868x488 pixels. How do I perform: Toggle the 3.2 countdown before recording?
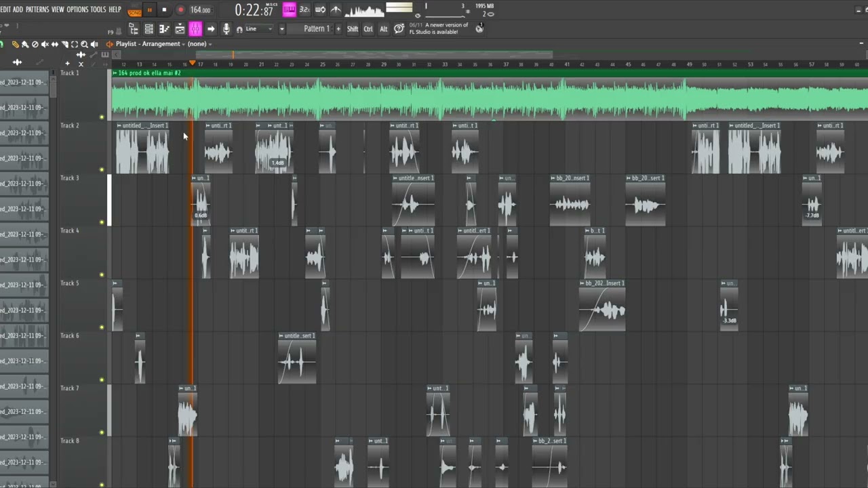pyautogui.click(x=304, y=9)
